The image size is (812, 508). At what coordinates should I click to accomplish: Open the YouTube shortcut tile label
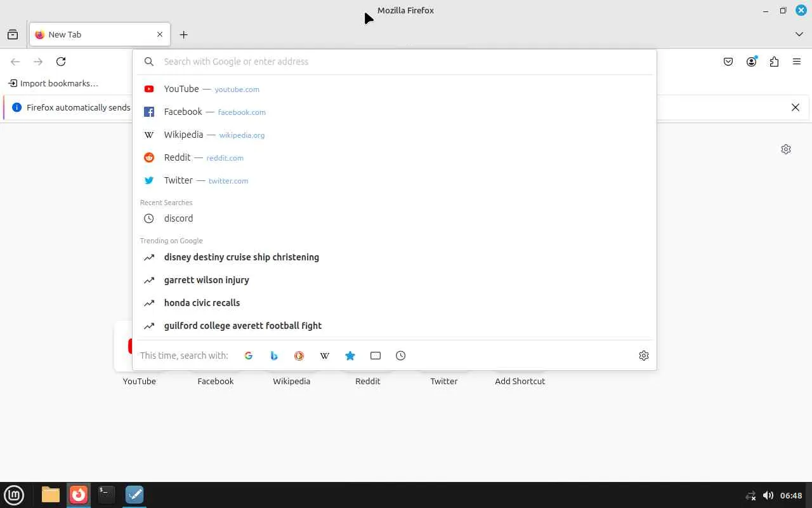[x=140, y=381]
